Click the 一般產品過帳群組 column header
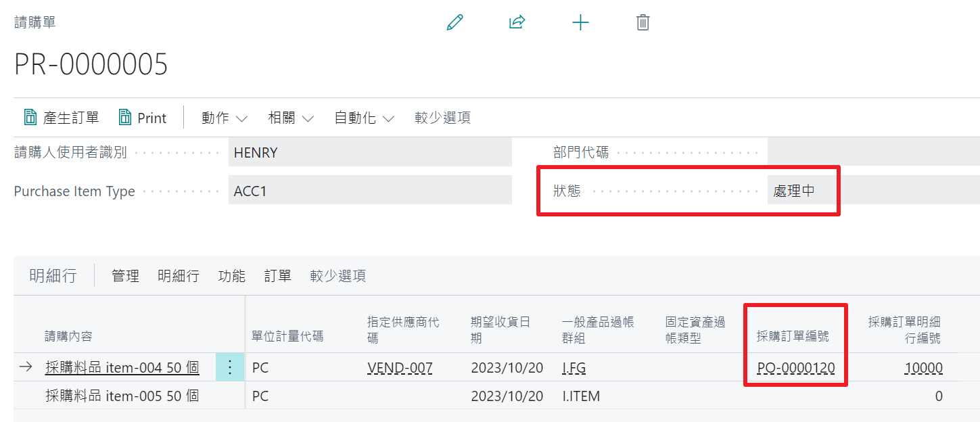Screen dimensions: 980x422 point(598,329)
